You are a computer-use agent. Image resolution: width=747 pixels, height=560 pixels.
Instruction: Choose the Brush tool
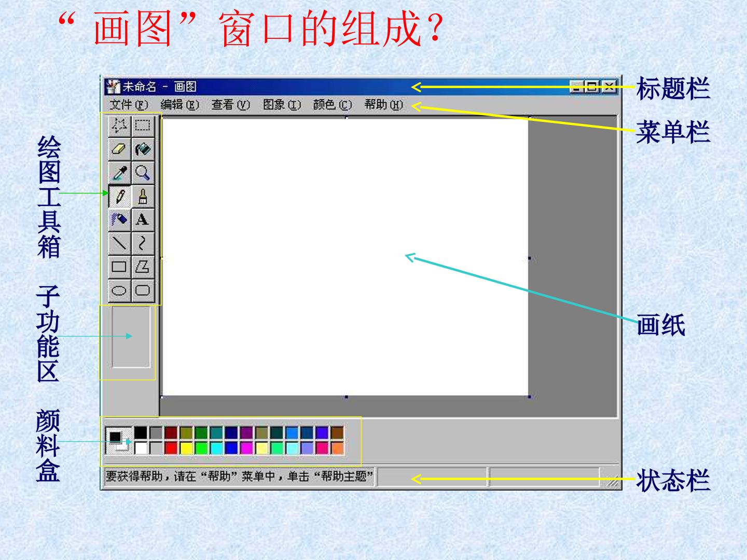click(143, 196)
